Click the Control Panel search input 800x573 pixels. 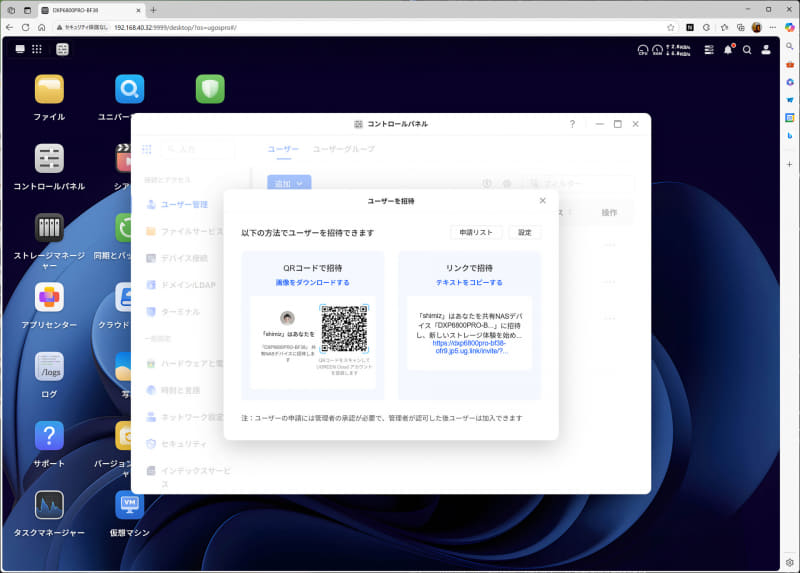(x=198, y=149)
